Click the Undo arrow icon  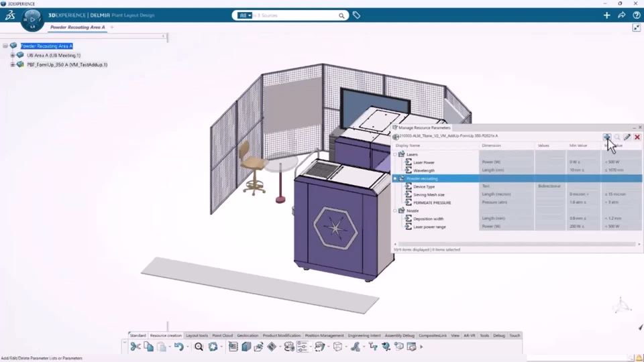(x=178, y=347)
